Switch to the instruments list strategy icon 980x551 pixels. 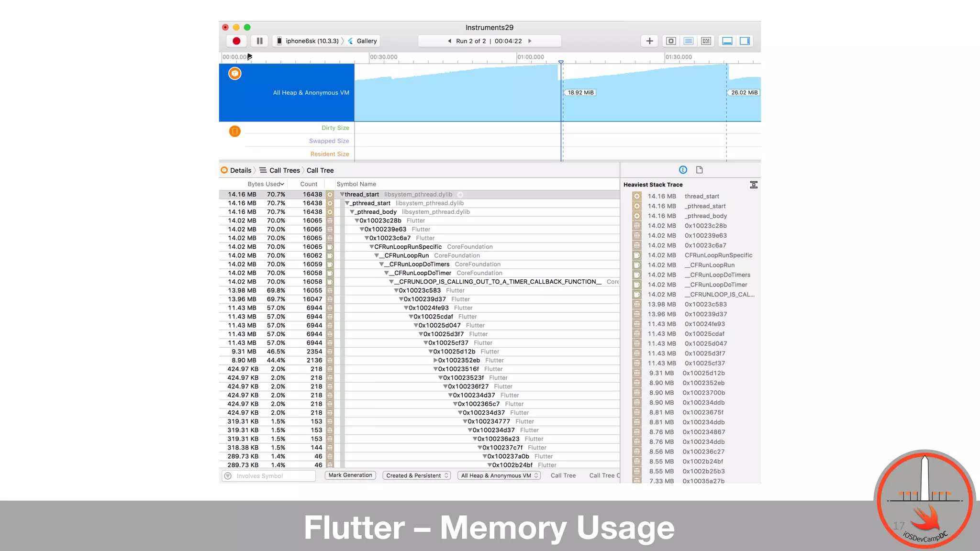pos(689,41)
